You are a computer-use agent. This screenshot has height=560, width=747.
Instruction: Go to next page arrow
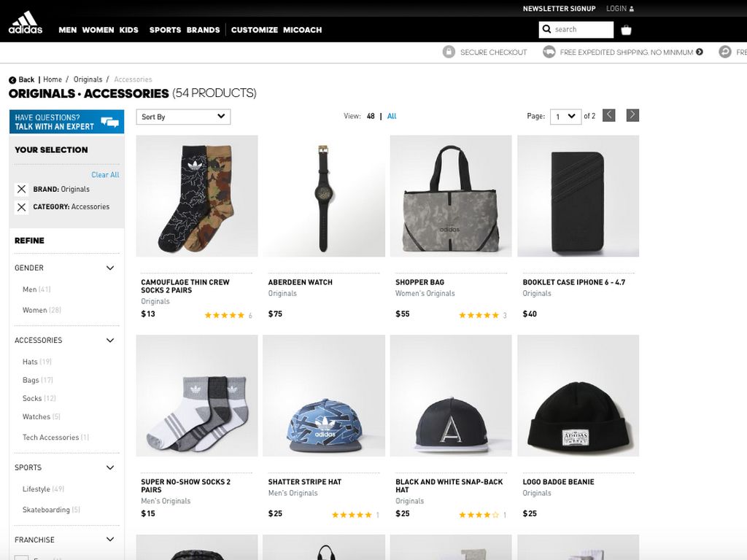(632, 115)
